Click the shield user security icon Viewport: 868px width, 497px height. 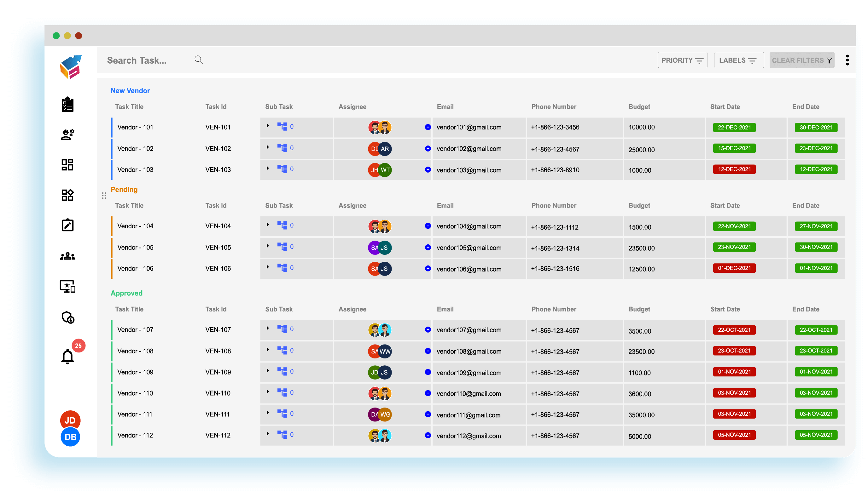point(68,317)
